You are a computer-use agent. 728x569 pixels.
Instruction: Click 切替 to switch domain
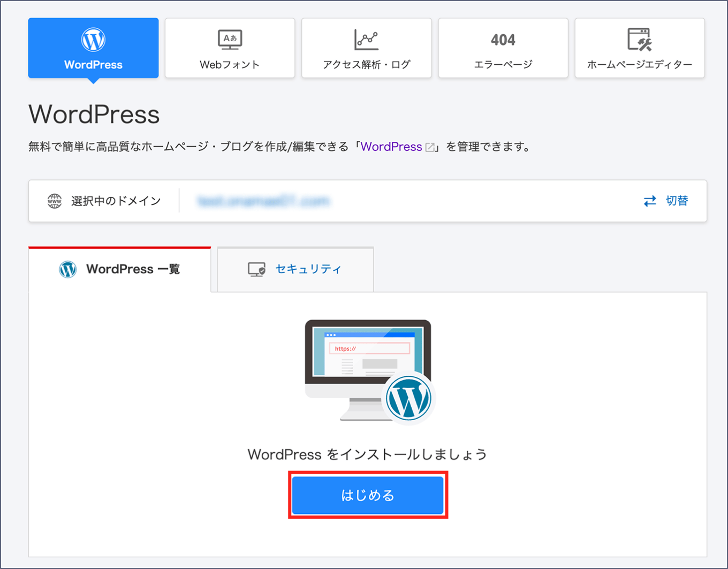pos(677,201)
